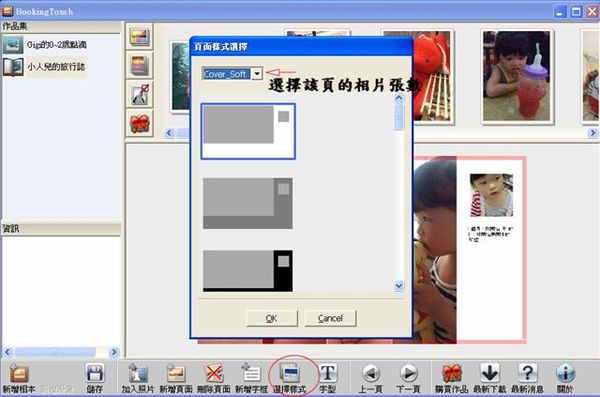
Task: Click OK in the style dialog
Action: (272, 318)
